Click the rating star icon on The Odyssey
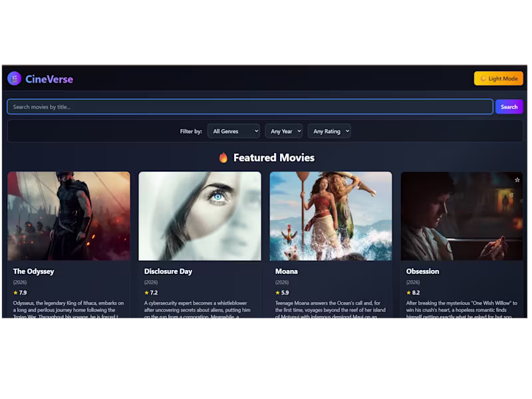 [15, 293]
